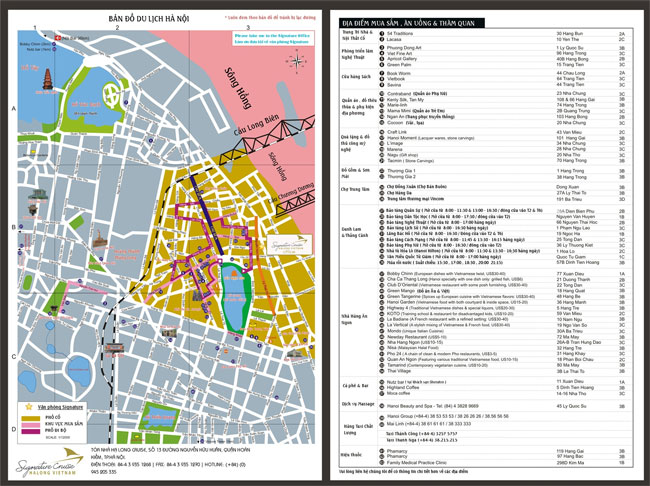Click the number bullet beside Highland Coffee
The height and width of the screenshot is (486, 650).
tap(382, 387)
